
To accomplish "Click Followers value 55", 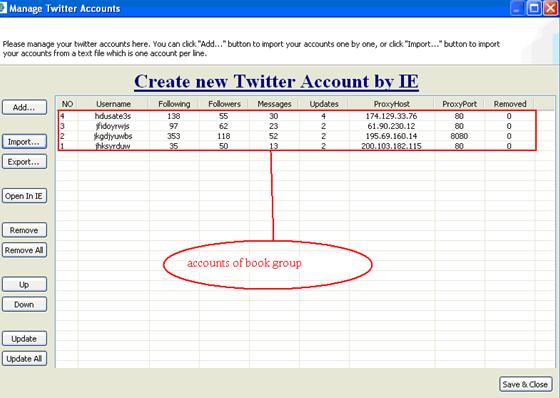I will [x=224, y=116].
